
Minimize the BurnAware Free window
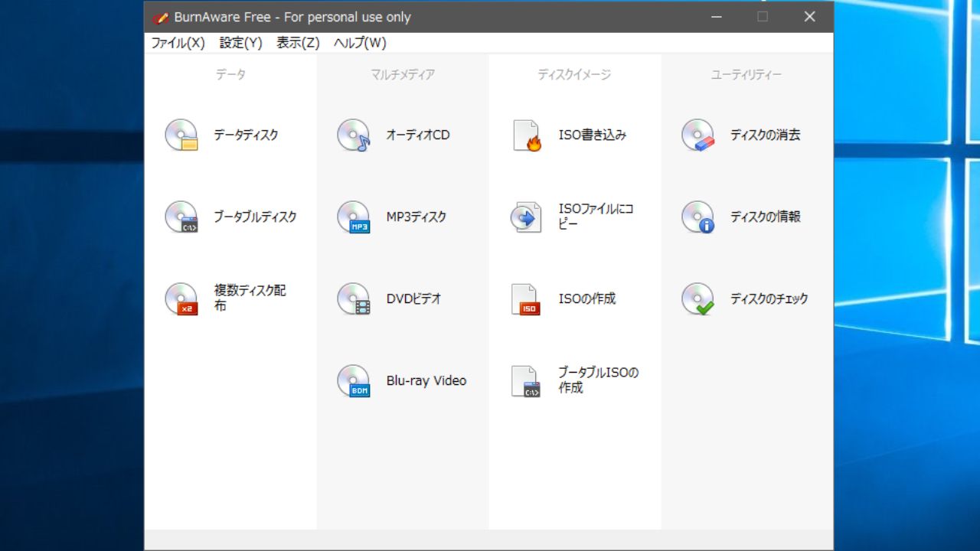click(717, 17)
